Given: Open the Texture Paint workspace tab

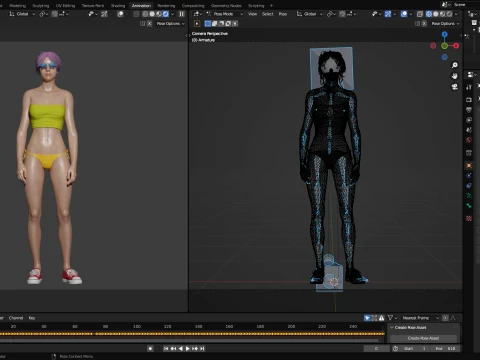Looking at the screenshot, I should [93, 6].
